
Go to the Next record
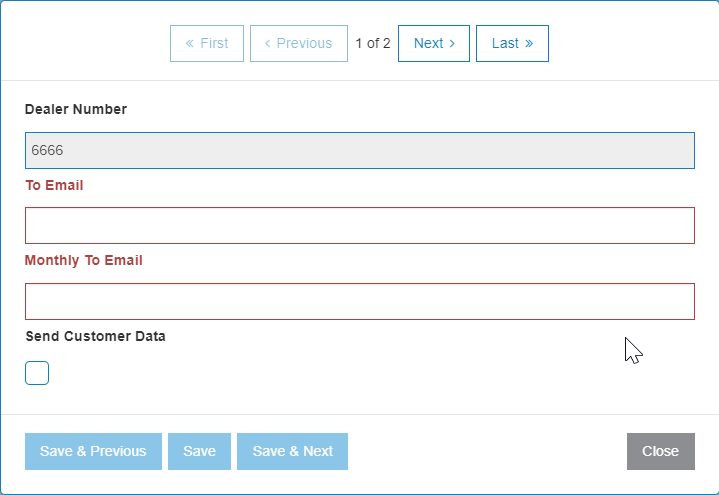pyautogui.click(x=434, y=44)
